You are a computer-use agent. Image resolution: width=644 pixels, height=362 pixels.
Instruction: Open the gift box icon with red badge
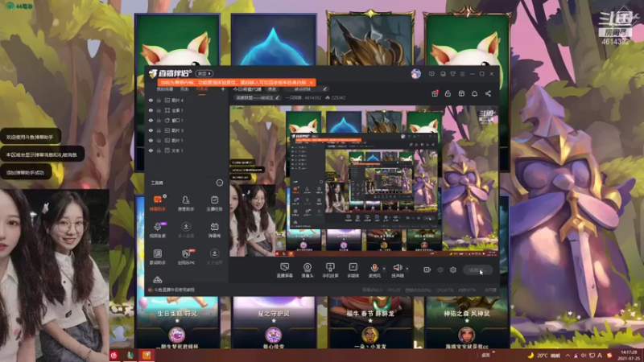pos(435,93)
